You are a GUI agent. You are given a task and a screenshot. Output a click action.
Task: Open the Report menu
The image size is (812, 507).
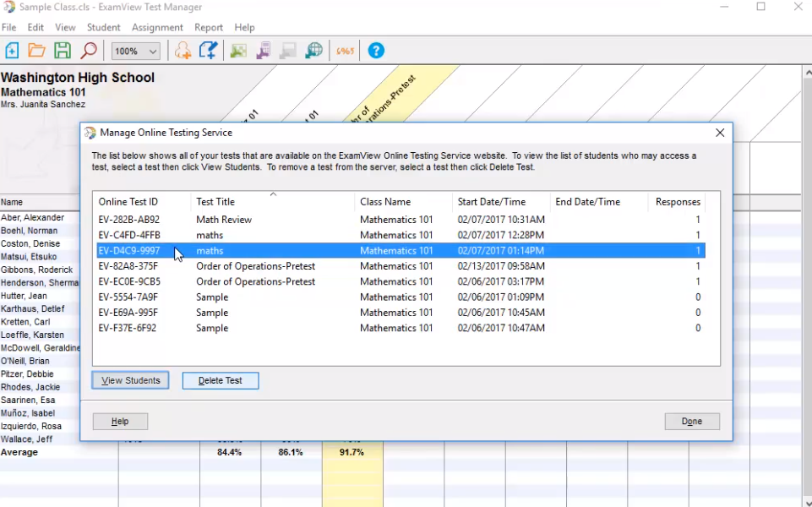(x=208, y=27)
